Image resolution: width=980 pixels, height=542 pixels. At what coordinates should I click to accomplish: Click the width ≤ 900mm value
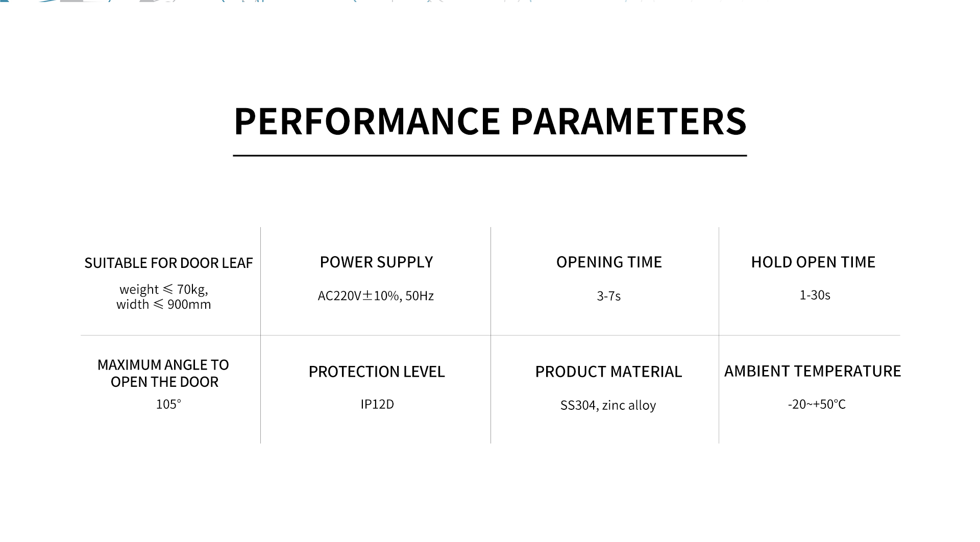(163, 304)
